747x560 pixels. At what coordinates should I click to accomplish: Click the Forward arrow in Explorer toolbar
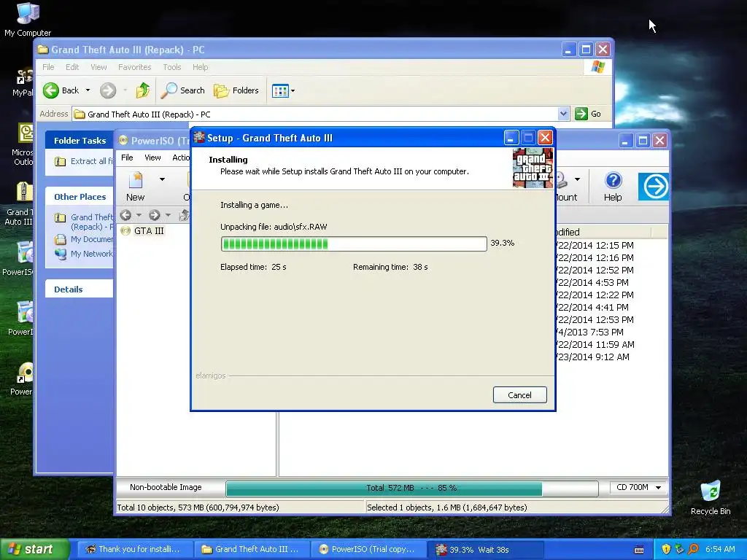click(108, 90)
